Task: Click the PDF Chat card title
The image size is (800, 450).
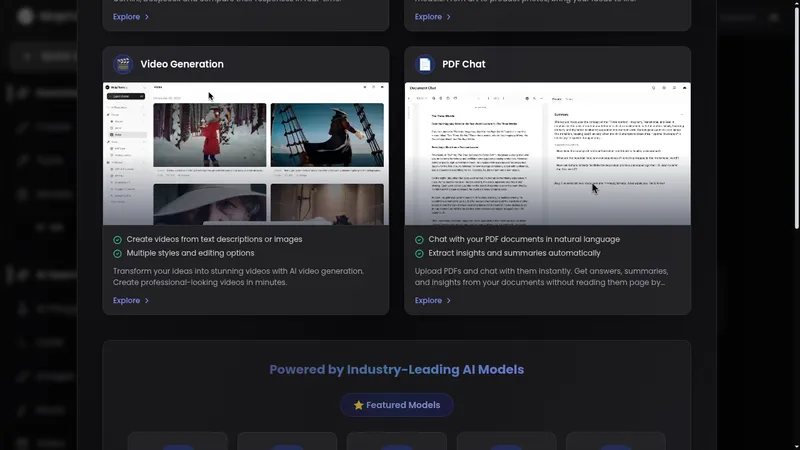Action: tap(464, 64)
